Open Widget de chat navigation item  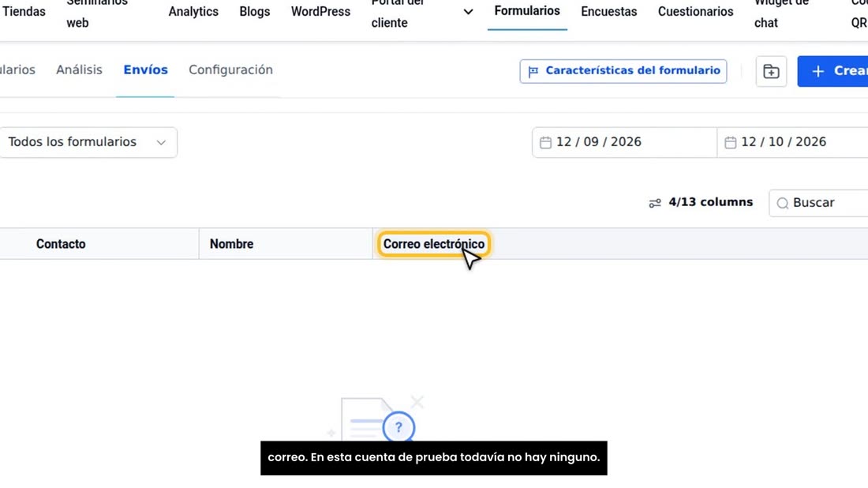pos(781,12)
